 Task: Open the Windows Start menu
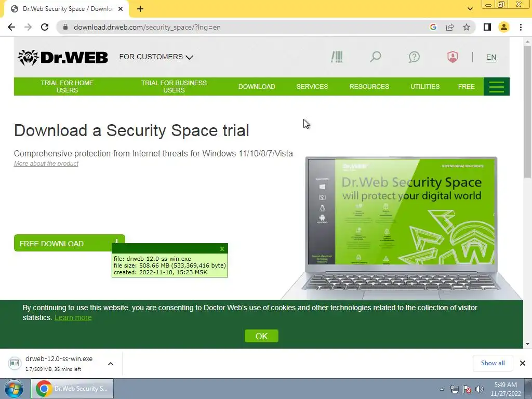[x=14, y=389]
